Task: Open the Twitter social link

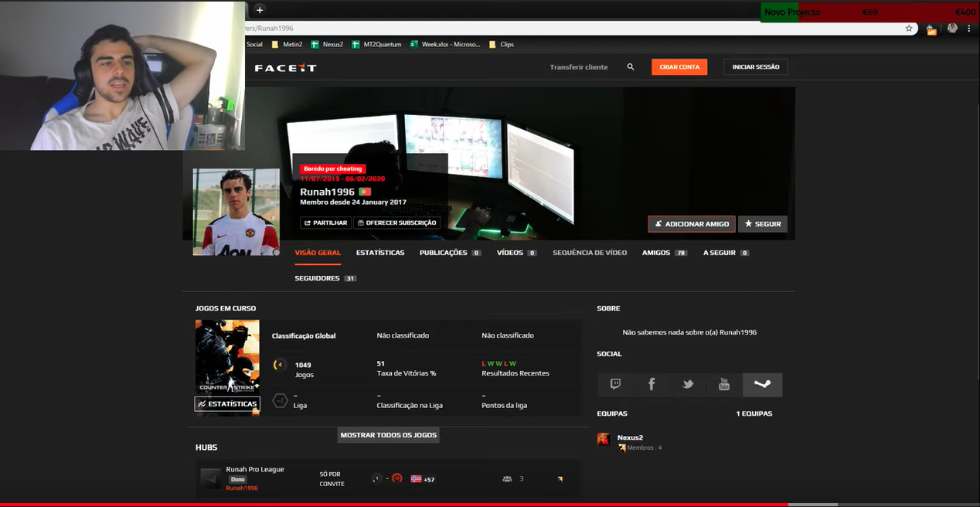Action: [x=688, y=384]
